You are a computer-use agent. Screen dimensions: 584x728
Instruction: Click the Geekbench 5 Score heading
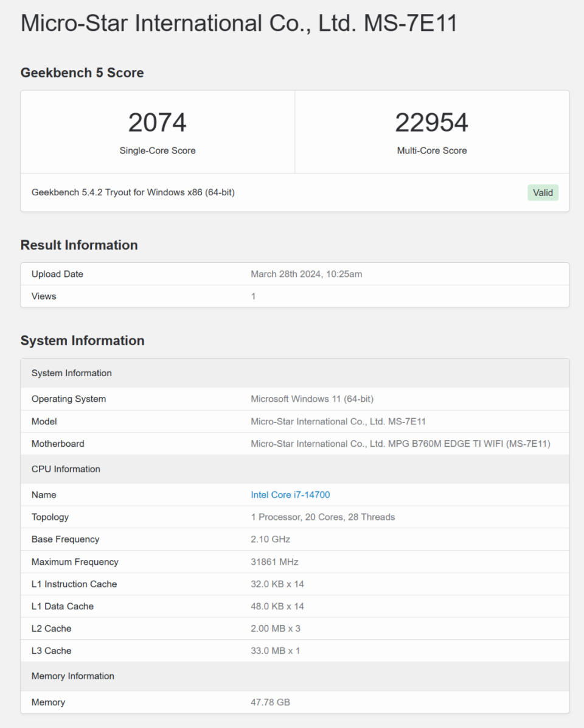82,73
